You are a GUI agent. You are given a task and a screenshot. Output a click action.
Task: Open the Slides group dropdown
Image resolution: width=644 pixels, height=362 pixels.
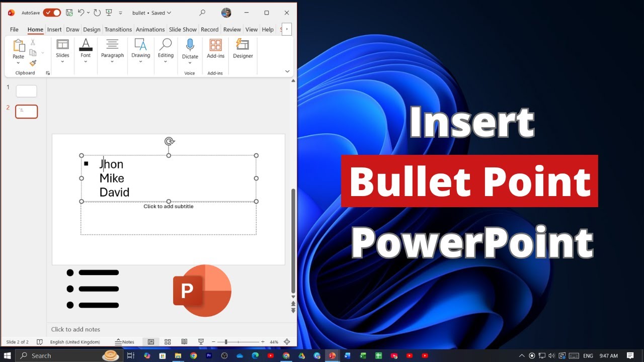point(62,51)
